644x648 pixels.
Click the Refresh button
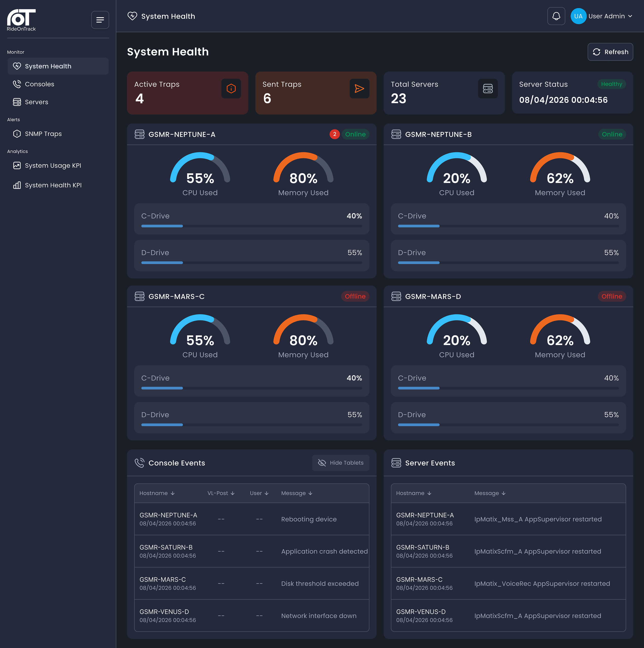coord(610,52)
